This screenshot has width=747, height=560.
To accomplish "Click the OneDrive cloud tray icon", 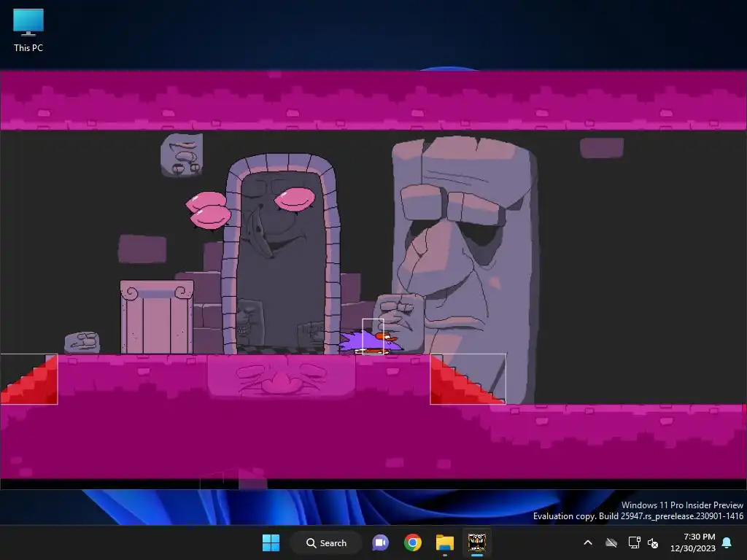I will [x=611, y=542].
